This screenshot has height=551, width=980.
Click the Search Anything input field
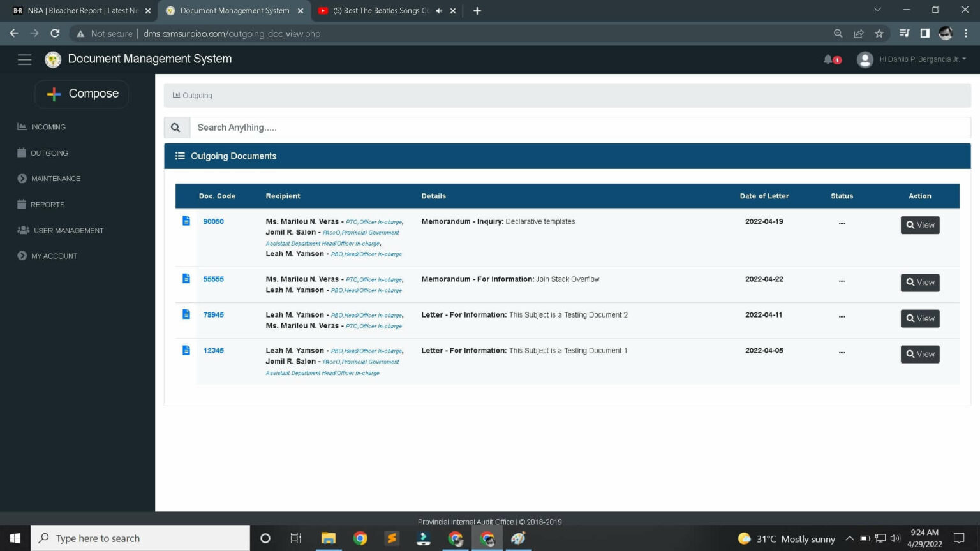pyautogui.click(x=447, y=127)
